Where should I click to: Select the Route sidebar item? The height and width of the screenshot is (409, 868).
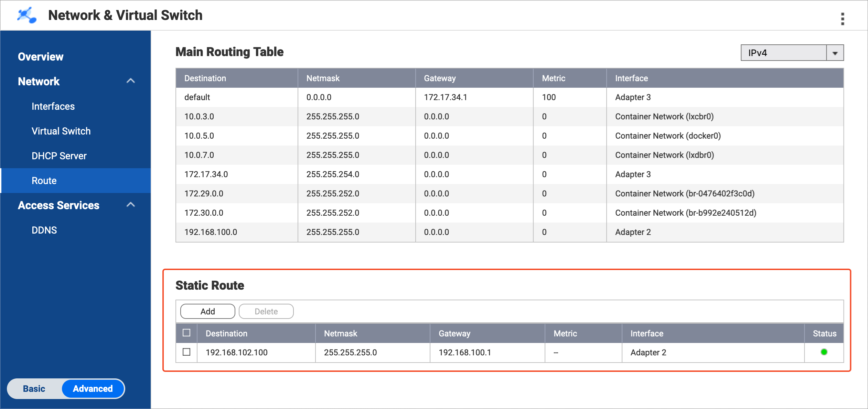coord(44,181)
